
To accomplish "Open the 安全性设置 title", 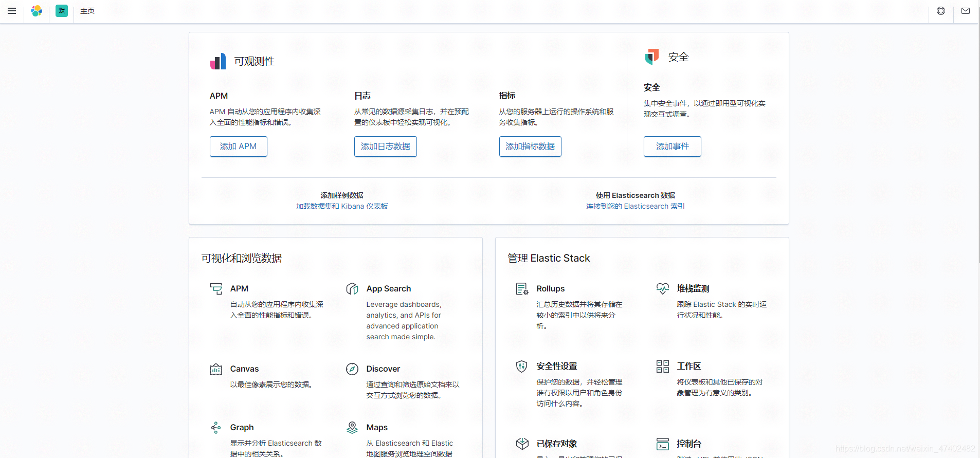I will click(557, 366).
